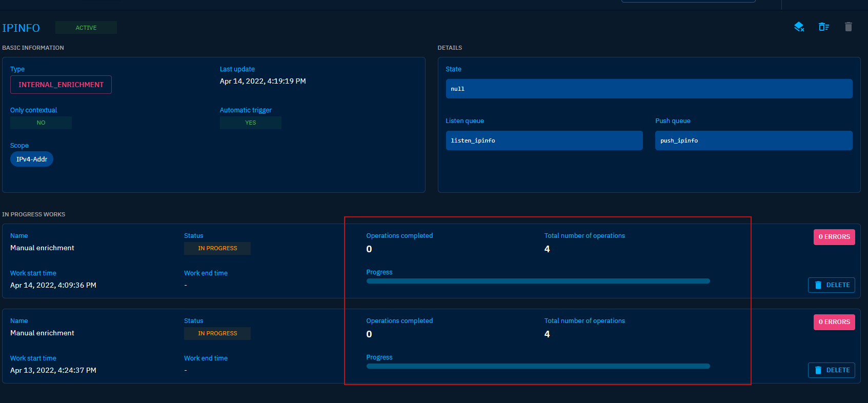Click the IN PROGRESS WORKS heading
This screenshot has width=868, height=403.
pyautogui.click(x=34, y=214)
